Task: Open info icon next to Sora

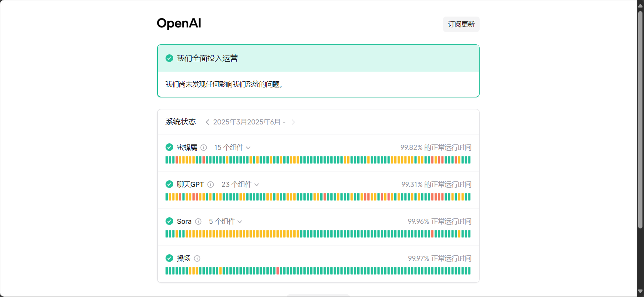Action: pos(198,221)
